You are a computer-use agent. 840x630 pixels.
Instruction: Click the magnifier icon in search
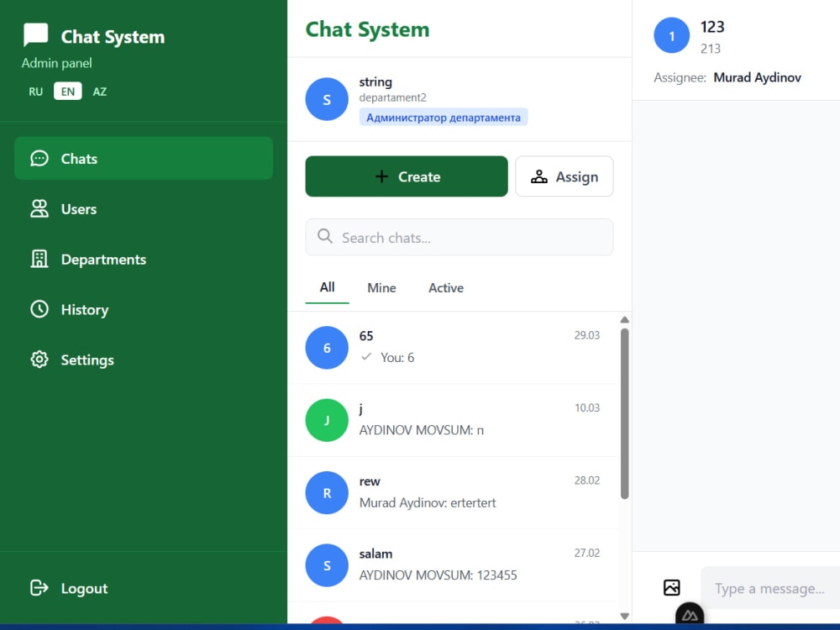click(x=324, y=236)
